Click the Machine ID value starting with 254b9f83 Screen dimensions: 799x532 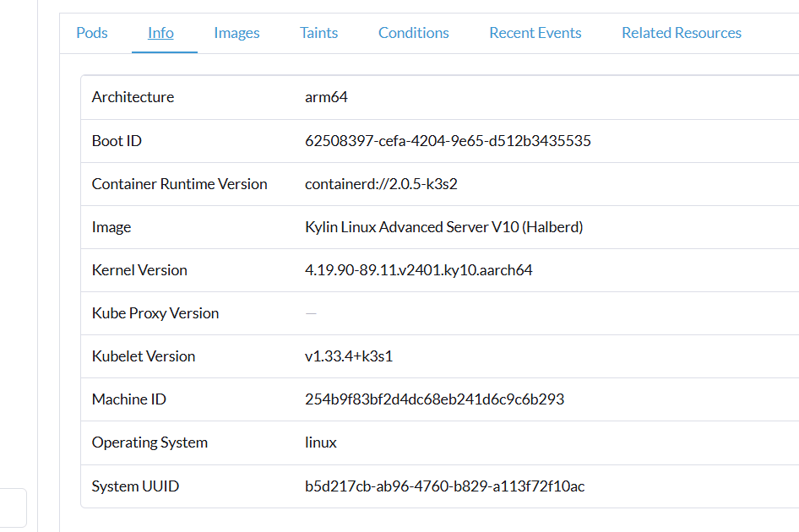point(434,399)
